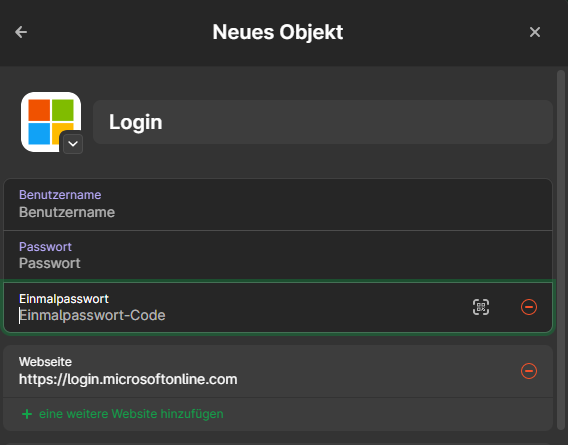568x445 pixels.
Task: Edit the Login title field
Action: [323, 122]
